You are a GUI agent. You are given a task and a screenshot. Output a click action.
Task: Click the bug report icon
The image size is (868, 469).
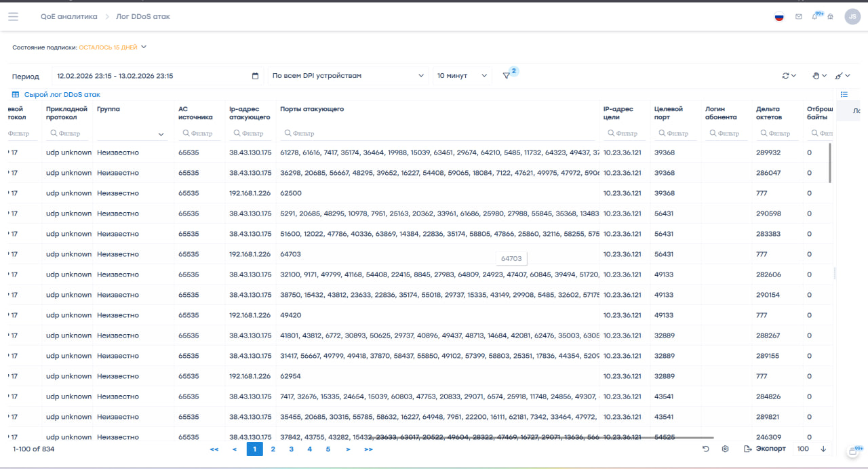[x=830, y=17]
